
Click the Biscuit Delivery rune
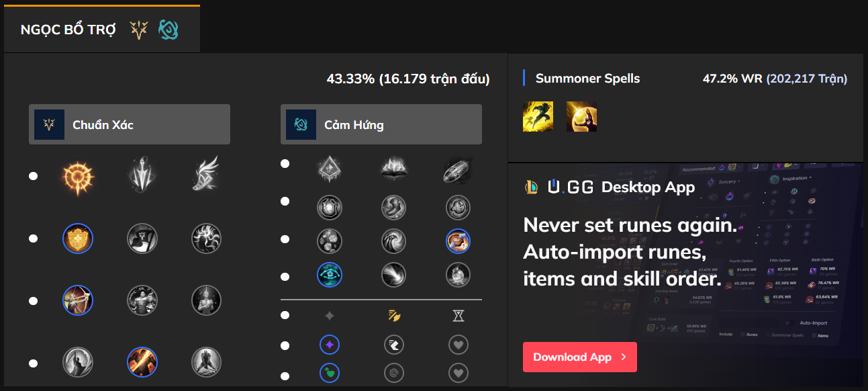click(458, 241)
